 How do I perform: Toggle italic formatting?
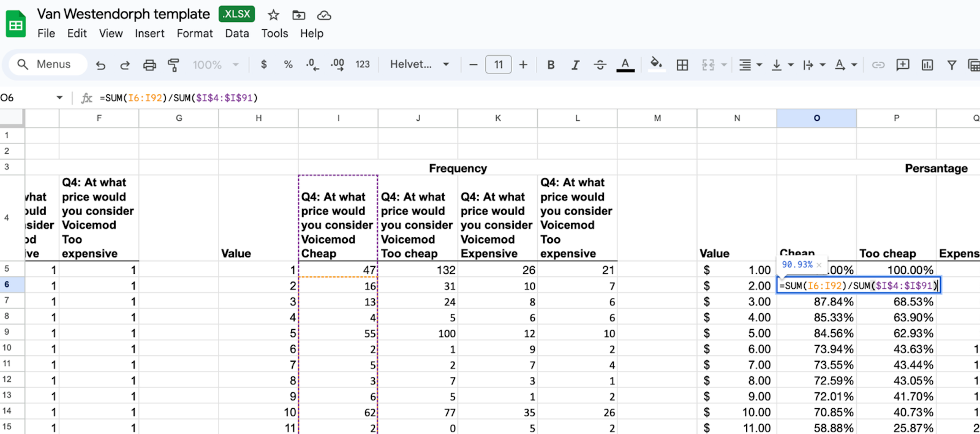tap(575, 65)
